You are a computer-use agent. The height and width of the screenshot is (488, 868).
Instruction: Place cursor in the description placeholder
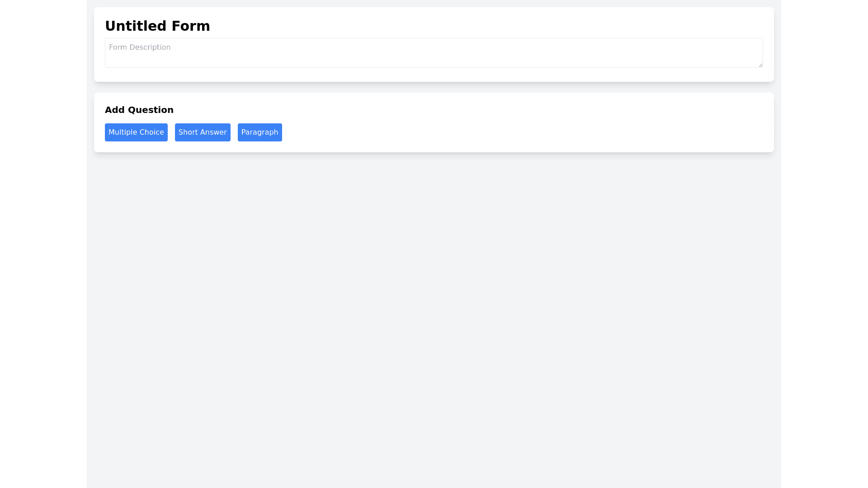coord(140,47)
